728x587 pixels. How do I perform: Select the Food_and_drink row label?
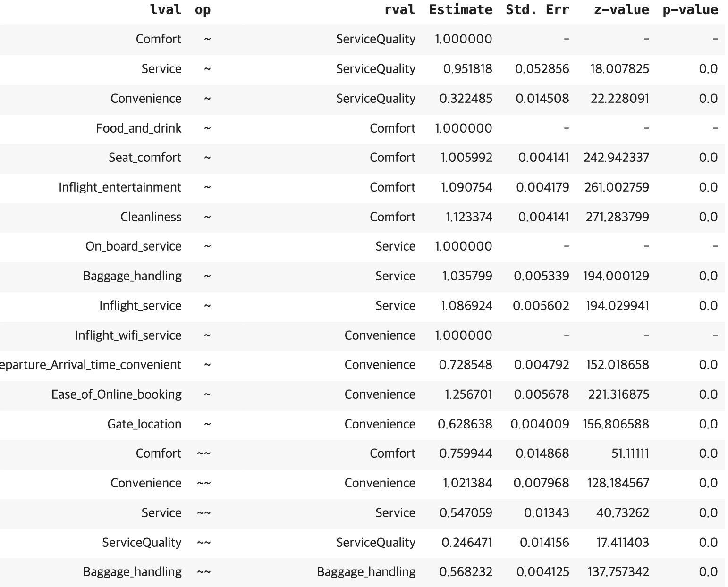pos(138,128)
